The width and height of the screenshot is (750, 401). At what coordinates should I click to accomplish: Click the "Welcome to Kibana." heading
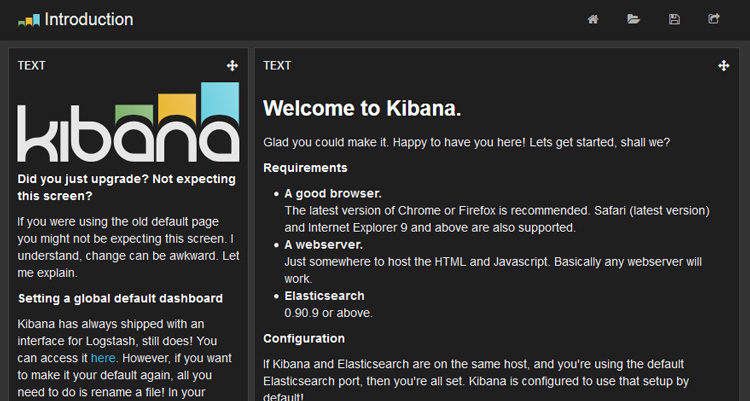tap(361, 108)
